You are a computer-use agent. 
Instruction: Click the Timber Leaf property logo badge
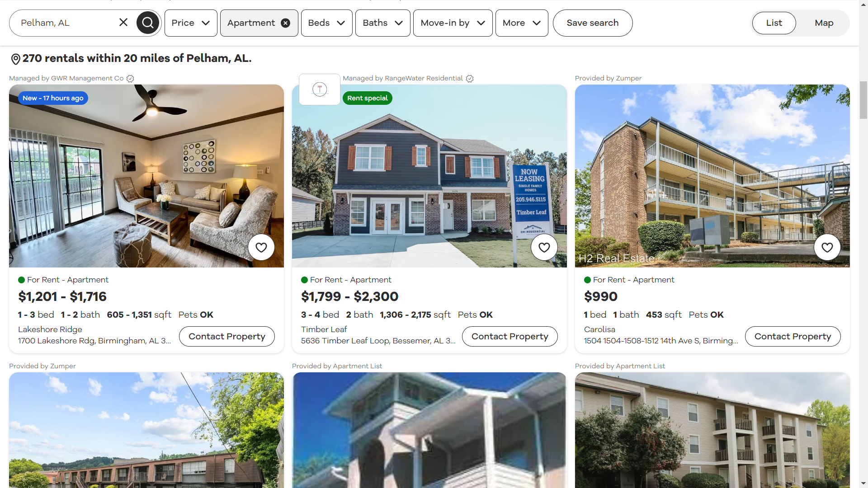click(x=320, y=89)
